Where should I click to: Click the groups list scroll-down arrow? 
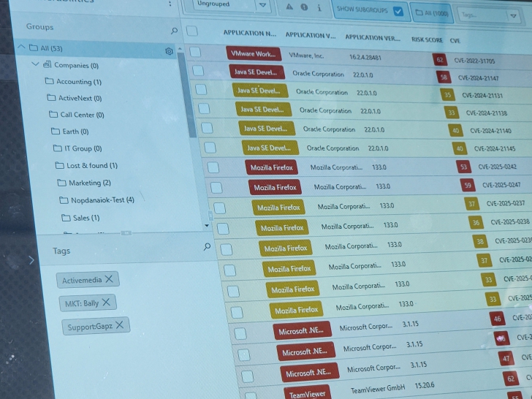coord(207,225)
